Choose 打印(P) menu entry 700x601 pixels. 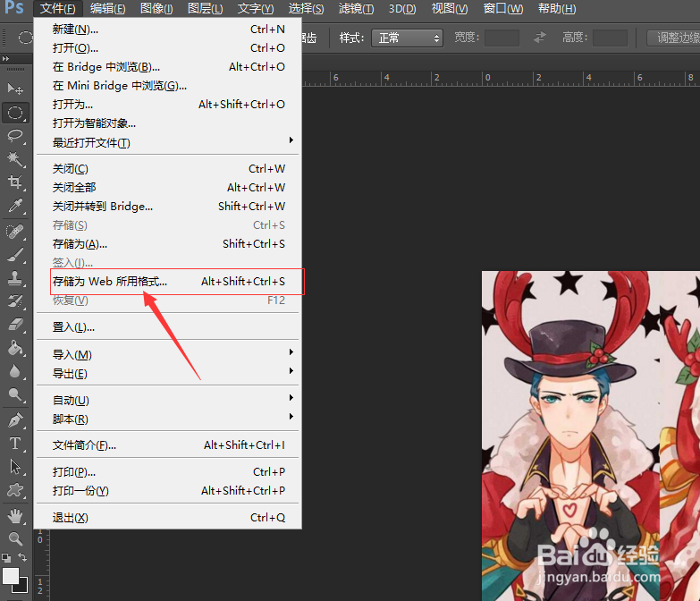[x=168, y=472]
